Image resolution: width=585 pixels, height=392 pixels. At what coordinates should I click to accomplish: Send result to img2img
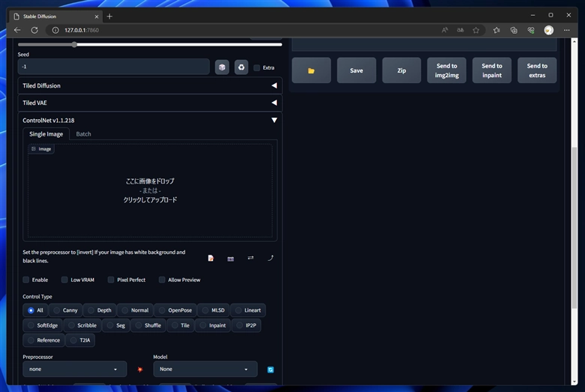click(446, 70)
